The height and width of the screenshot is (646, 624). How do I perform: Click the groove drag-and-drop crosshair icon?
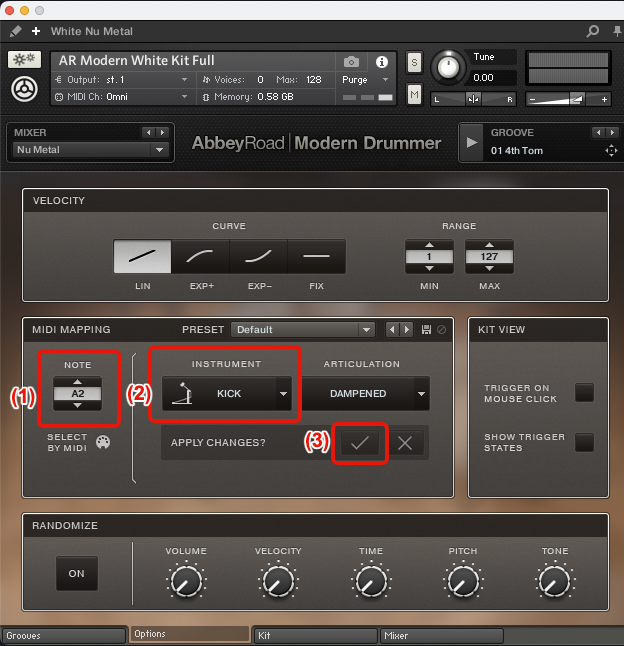point(611,151)
